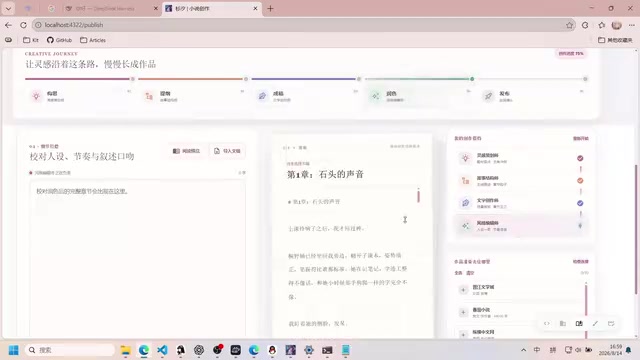This screenshot has height=360, width=640.
Task: Expand the 发布 step chevron
Action: pos(582,91)
